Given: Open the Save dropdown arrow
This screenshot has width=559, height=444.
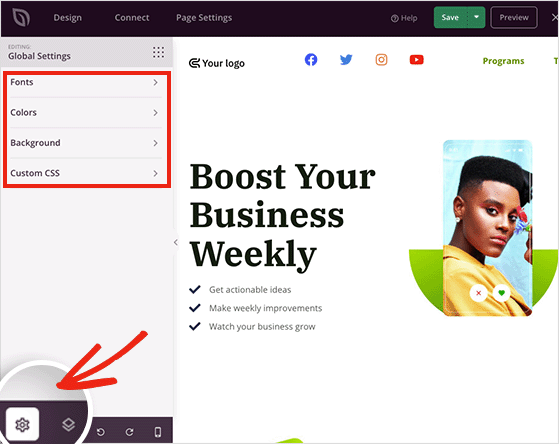Looking at the screenshot, I should (x=476, y=17).
